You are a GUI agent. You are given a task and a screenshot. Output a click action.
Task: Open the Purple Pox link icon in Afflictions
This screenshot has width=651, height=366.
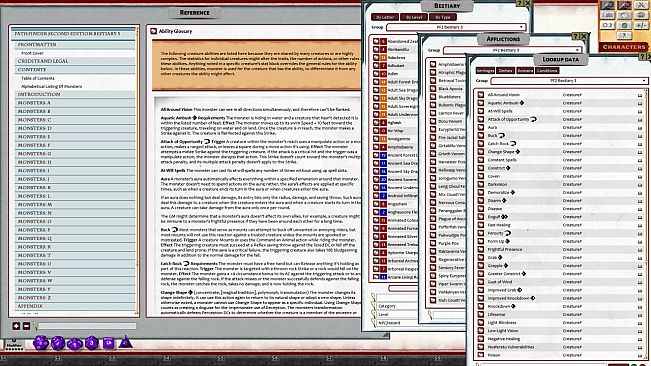tap(433, 243)
